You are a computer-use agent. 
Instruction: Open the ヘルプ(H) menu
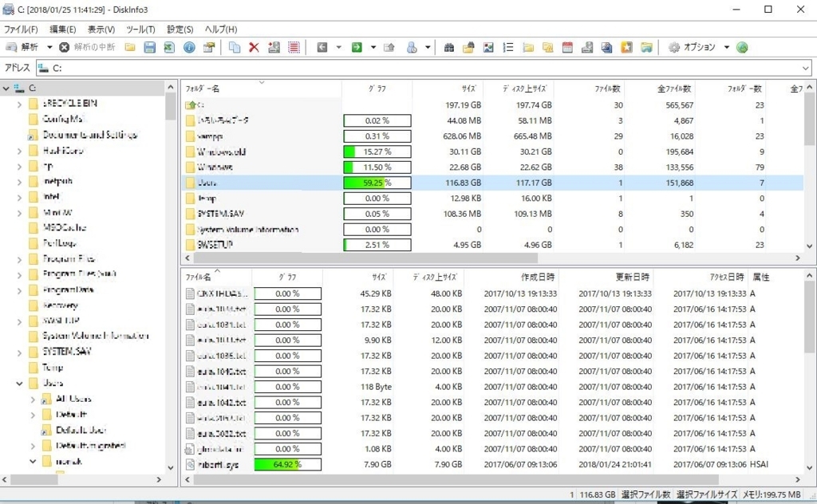click(221, 30)
